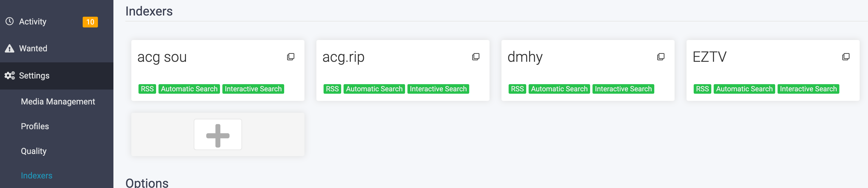Screen dimensions: 868x188
Task: Click Automatic Search label on dmhy
Action: [x=559, y=89]
